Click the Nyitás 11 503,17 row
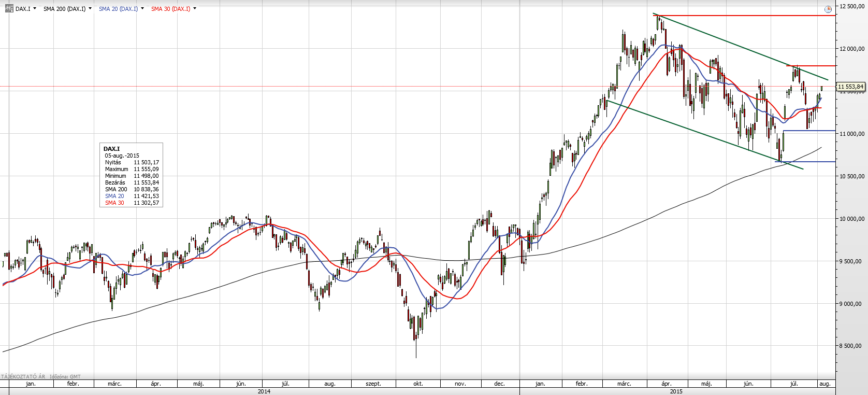This screenshot has width=868, height=395. 132,162
